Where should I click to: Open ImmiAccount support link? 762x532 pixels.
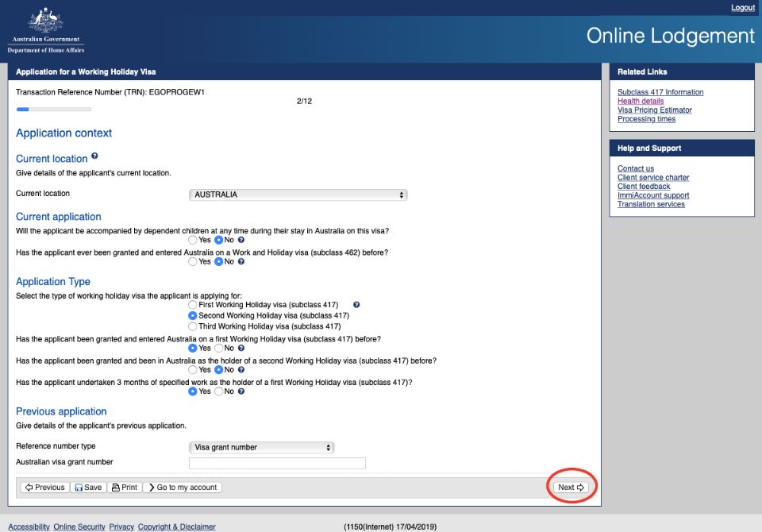tap(652, 195)
